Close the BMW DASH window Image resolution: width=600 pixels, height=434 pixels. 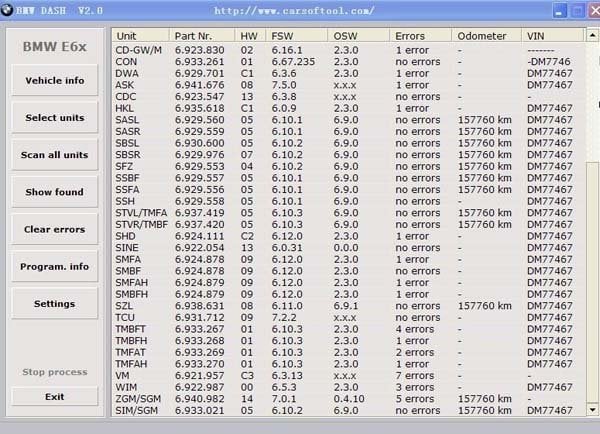pyautogui.click(x=594, y=11)
